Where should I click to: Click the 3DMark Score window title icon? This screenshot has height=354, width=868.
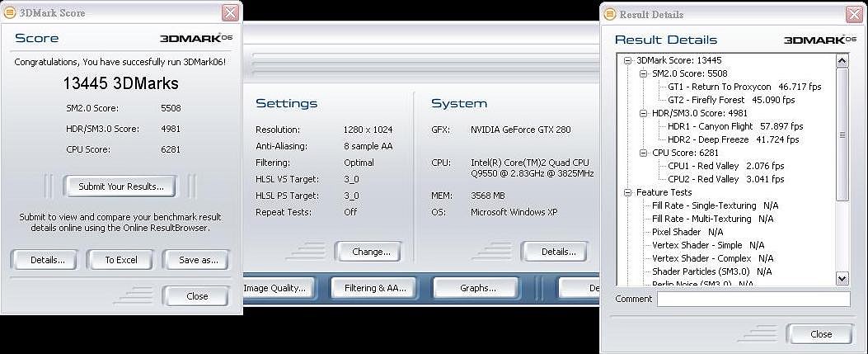pyautogui.click(x=10, y=12)
